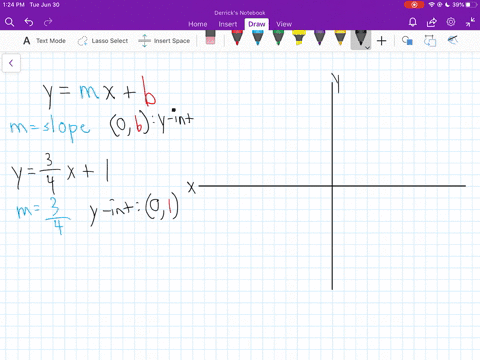Toggle full screen mode arrows

470,22
